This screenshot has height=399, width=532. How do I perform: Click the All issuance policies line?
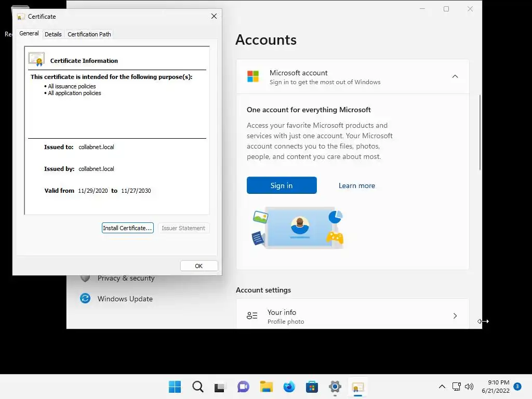click(x=72, y=86)
